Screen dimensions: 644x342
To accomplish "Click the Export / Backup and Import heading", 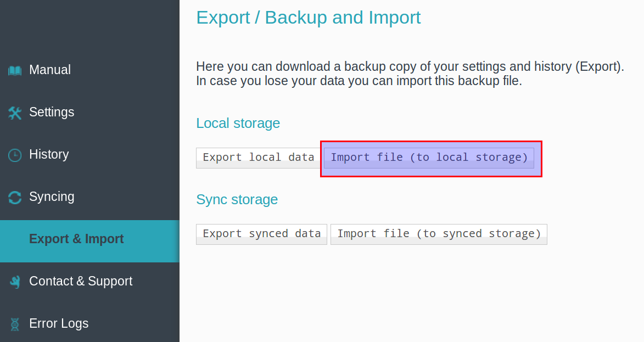I will click(308, 18).
